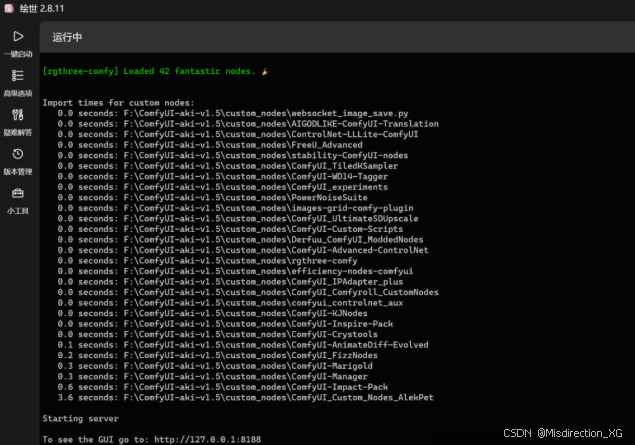The width and height of the screenshot is (635, 445).
Task: Click the ComfyUI-Crystools log line
Action: tap(217, 334)
